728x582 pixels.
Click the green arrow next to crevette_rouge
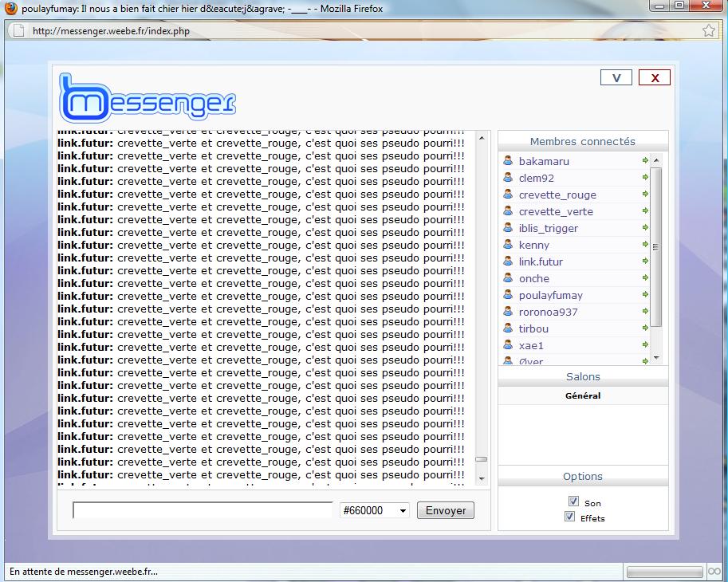point(645,195)
